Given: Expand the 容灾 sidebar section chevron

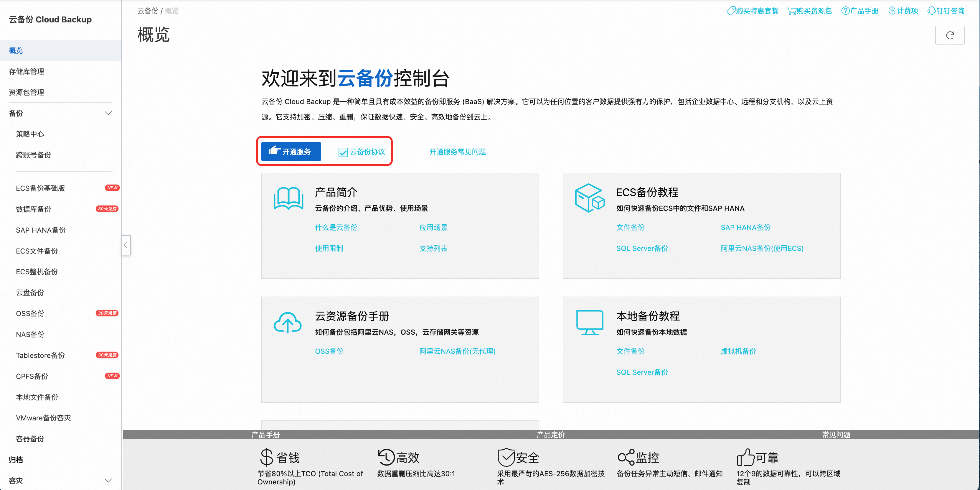Looking at the screenshot, I should click(x=108, y=481).
